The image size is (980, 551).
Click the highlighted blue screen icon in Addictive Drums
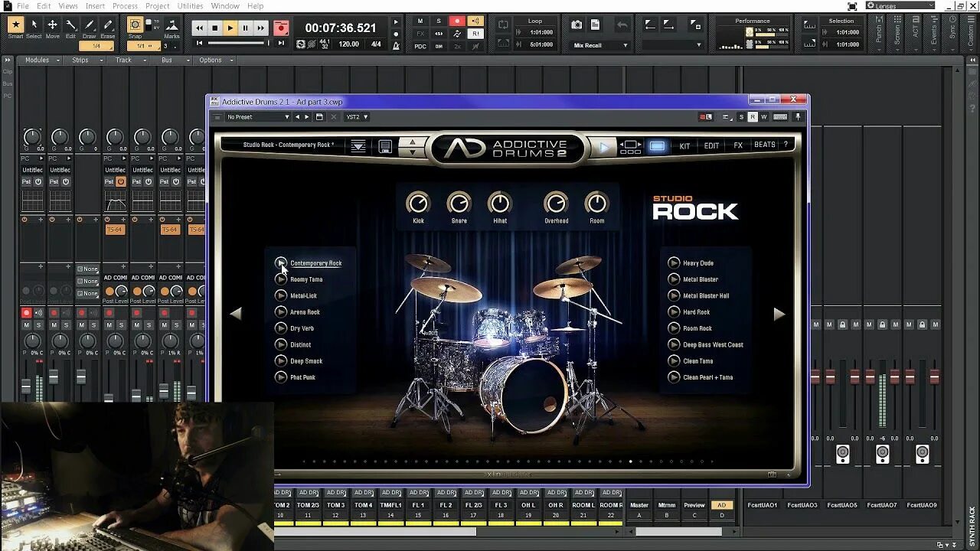[657, 145]
